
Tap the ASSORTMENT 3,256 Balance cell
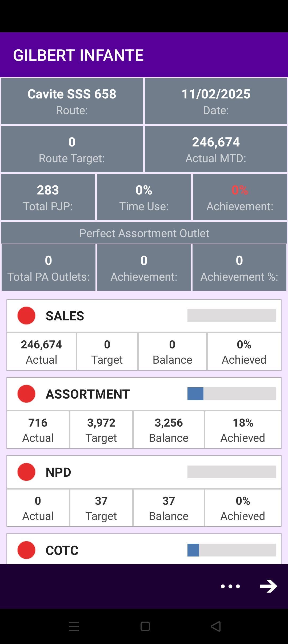point(169,430)
